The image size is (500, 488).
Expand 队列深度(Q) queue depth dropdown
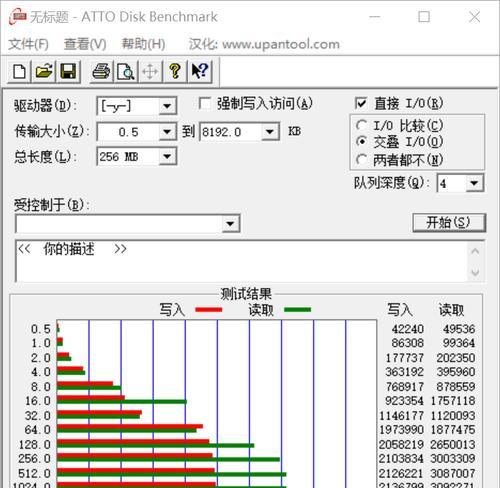474,183
